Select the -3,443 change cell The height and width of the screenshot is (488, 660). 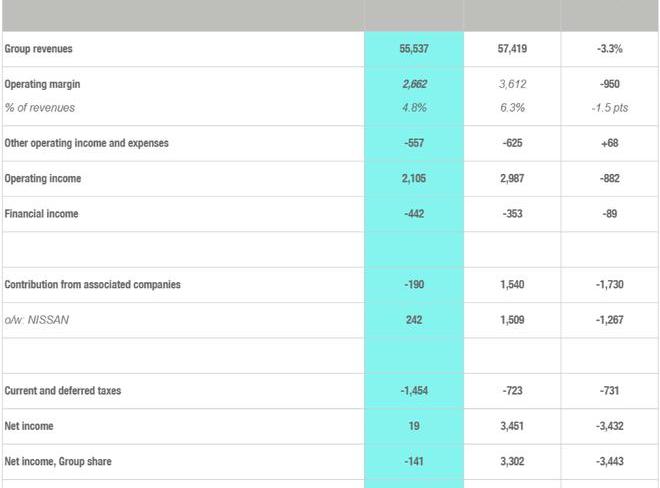610,462
